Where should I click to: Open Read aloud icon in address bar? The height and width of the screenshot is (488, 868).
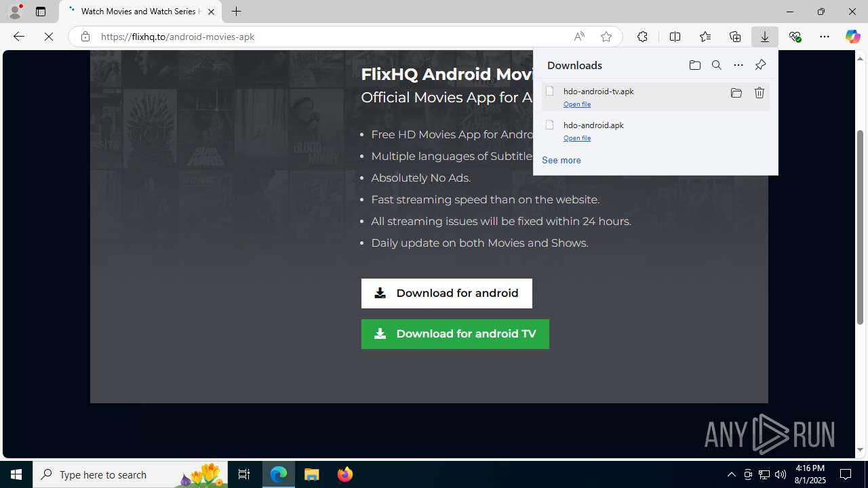579,37
